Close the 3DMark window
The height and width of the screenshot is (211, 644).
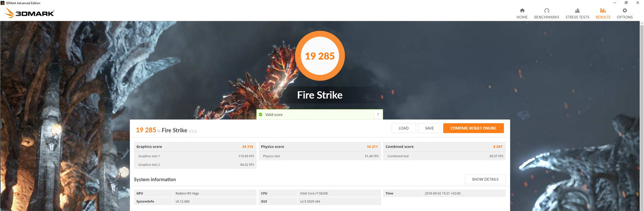pos(637,3)
